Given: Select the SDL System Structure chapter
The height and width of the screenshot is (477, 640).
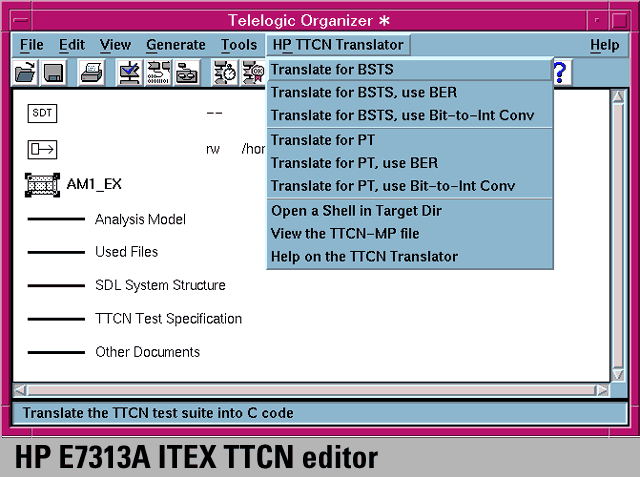Looking at the screenshot, I should click(x=160, y=285).
